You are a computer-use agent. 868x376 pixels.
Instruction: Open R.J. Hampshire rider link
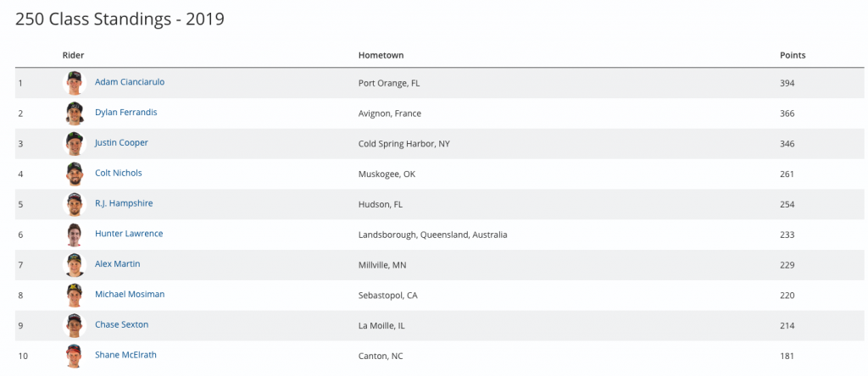coord(124,203)
